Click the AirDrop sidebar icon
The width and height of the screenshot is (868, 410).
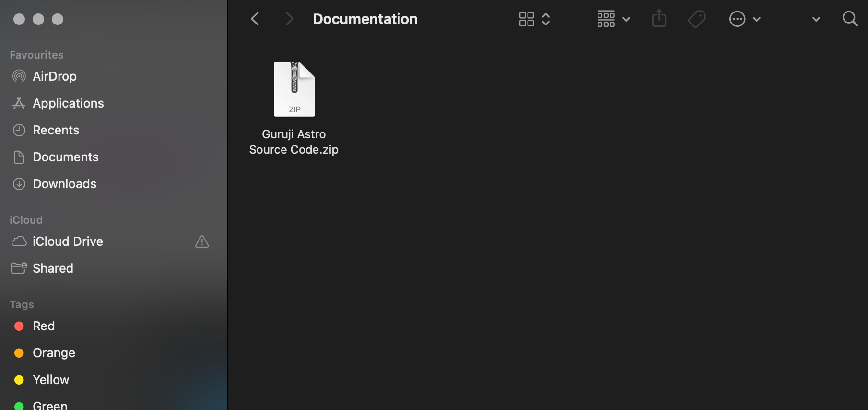[19, 76]
